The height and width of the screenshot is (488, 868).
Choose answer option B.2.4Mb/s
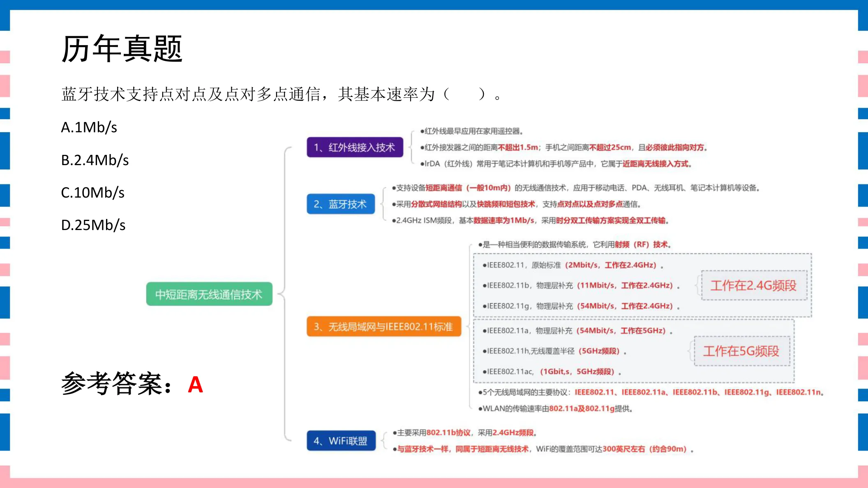pos(95,160)
